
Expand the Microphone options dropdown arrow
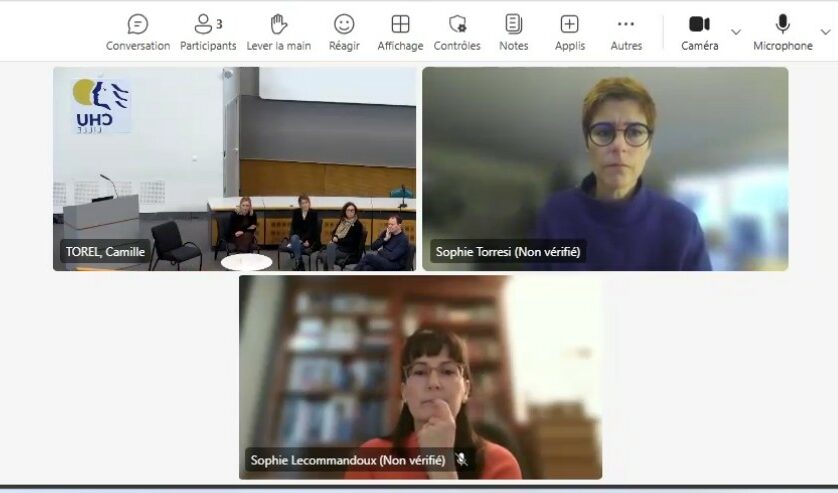tap(825, 32)
